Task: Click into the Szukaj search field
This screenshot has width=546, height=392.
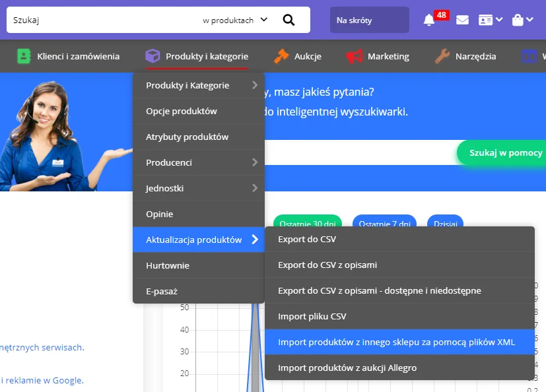Action: point(104,20)
